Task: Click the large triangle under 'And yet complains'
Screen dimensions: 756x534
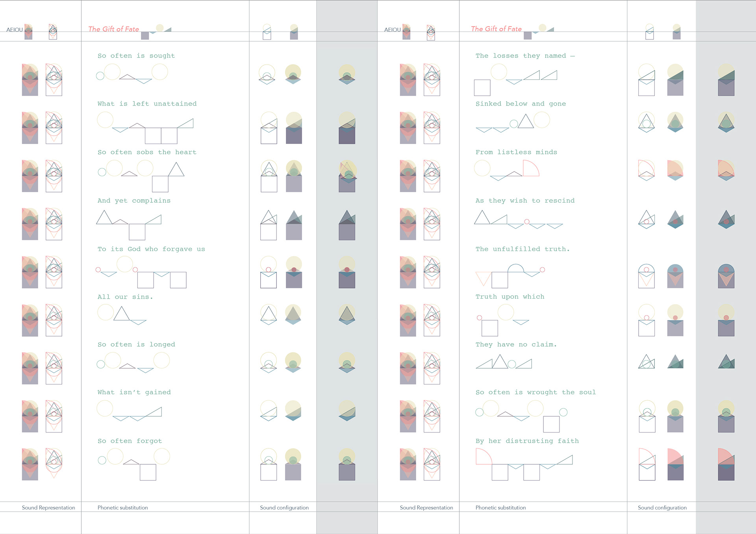Action: [104, 217]
